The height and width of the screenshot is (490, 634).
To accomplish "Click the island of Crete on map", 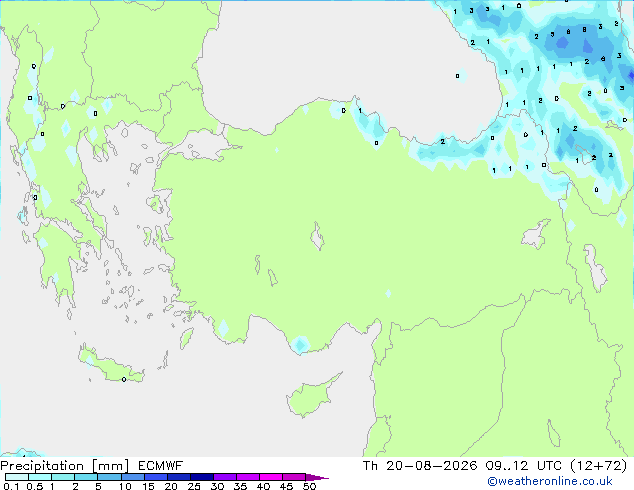I will coord(111,366).
